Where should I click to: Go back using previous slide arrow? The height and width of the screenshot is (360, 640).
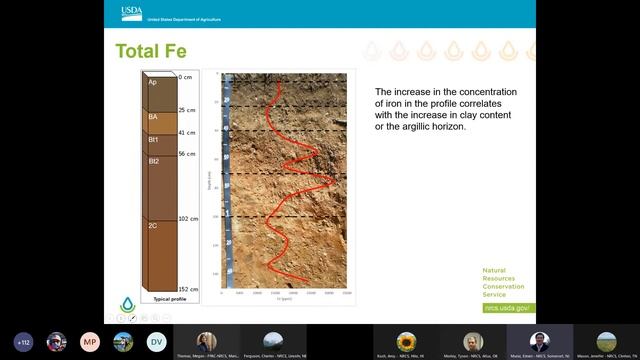click(x=110, y=318)
